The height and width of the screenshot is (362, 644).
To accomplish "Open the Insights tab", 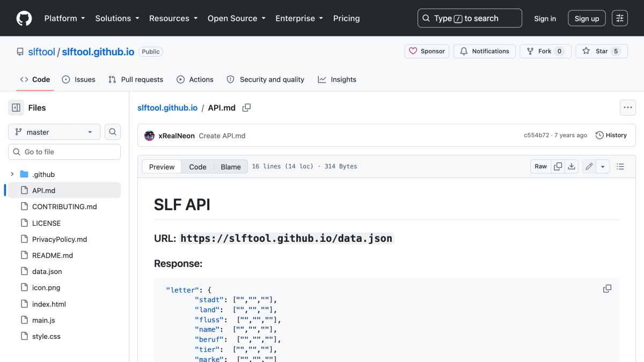I will click(x=337, y=79).
